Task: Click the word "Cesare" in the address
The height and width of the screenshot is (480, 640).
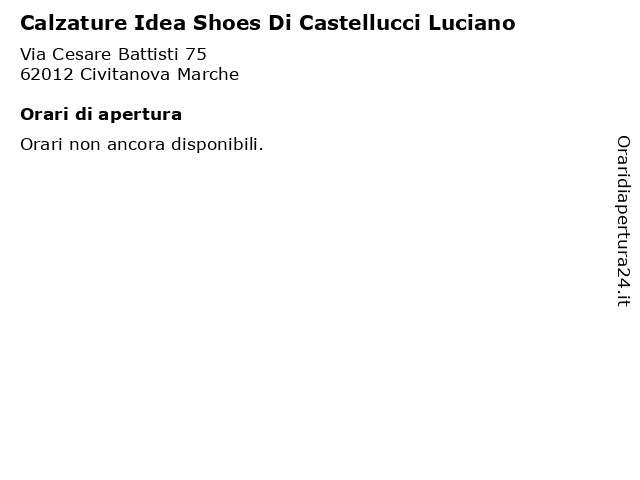Action: pos(82,54)
